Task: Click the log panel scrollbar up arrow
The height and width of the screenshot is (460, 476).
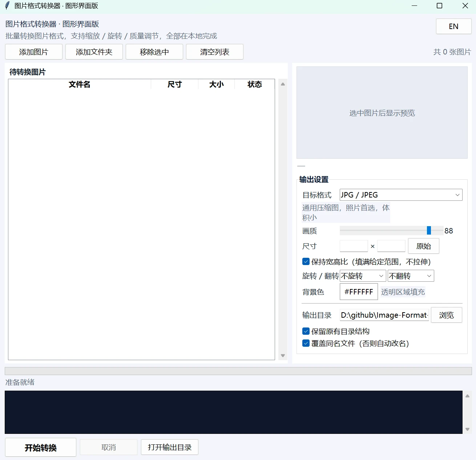Action: (468, 396)
